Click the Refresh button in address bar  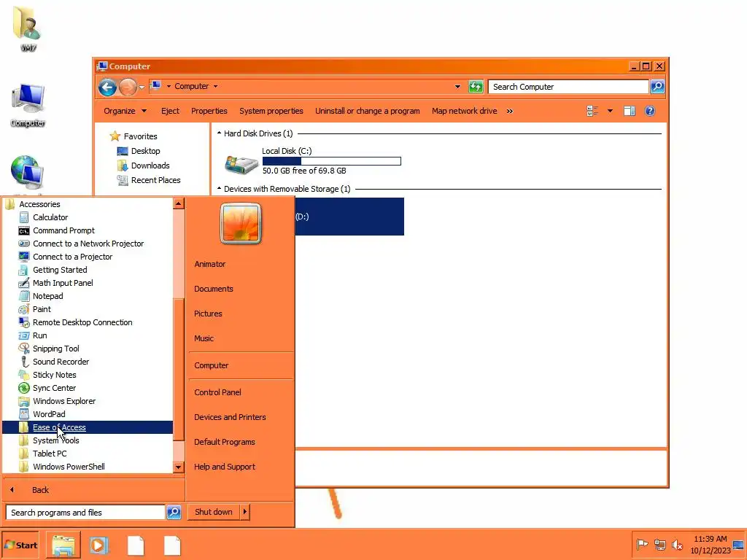pyautogui.click(x=476, y=87)
